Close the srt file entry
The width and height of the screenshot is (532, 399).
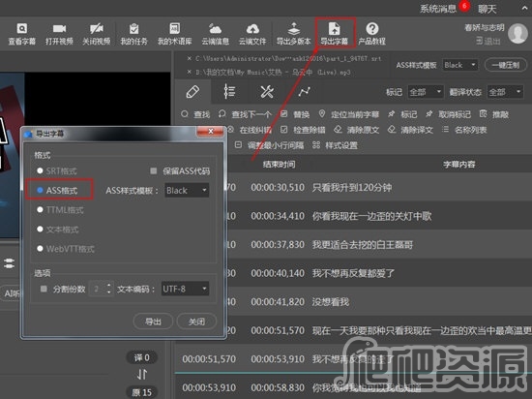tap(190, 58)
